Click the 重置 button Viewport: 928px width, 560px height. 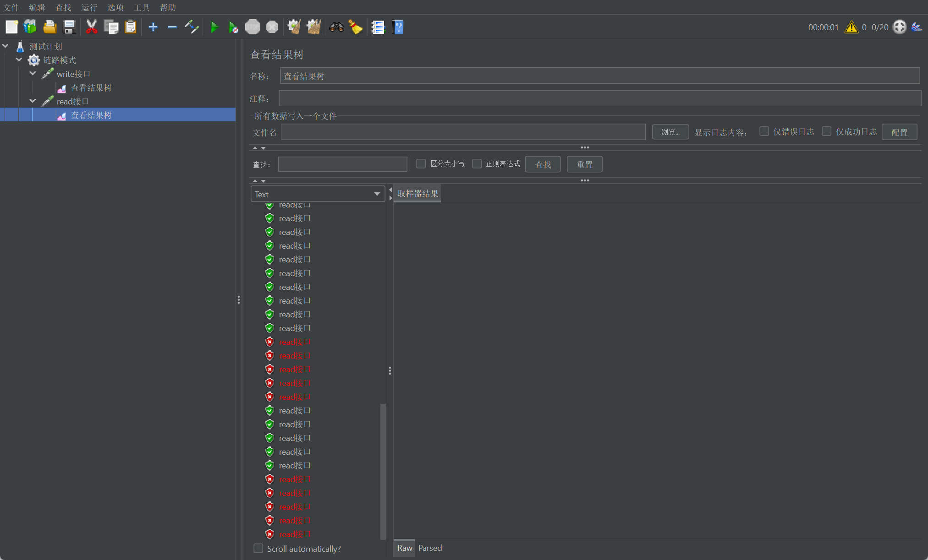(584, 164)
